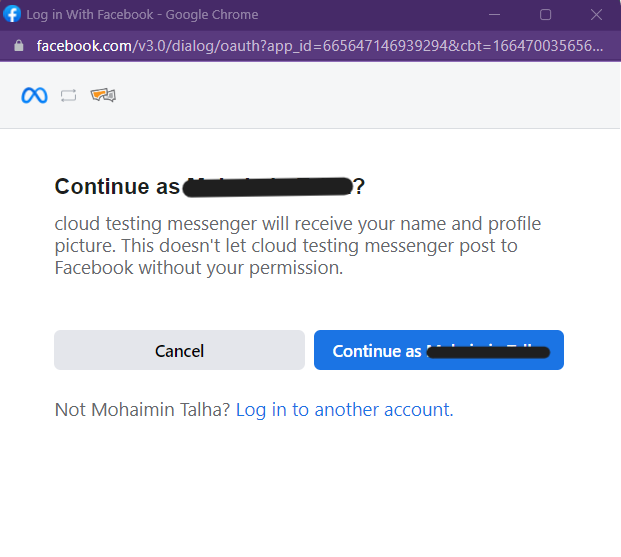Click the blacked-out name in the heading
This screenshot has width=621, height=557.
(268, 187)
